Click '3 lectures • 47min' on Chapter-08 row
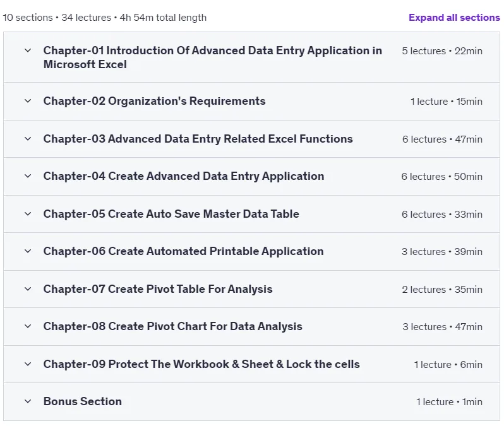This screenshot has width=504, height=426. (x=442, y=327)
